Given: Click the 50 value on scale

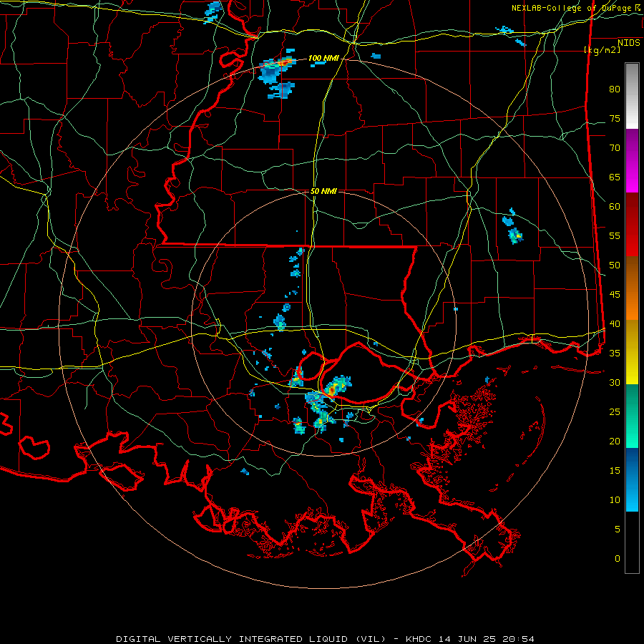Looking at the screenshot, I should pyautogui.click(x=615, y=265).
